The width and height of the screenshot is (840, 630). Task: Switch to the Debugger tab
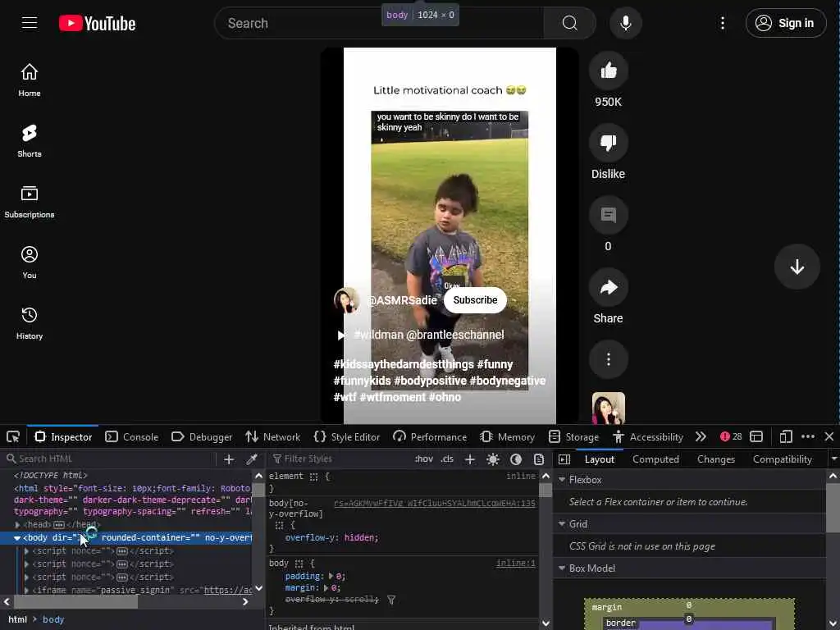[x=202, y=436]
